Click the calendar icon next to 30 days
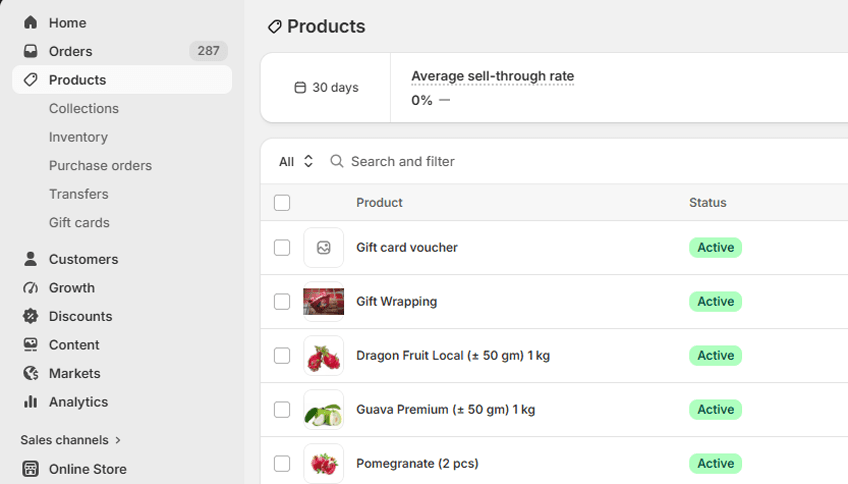 pos(300,88)
